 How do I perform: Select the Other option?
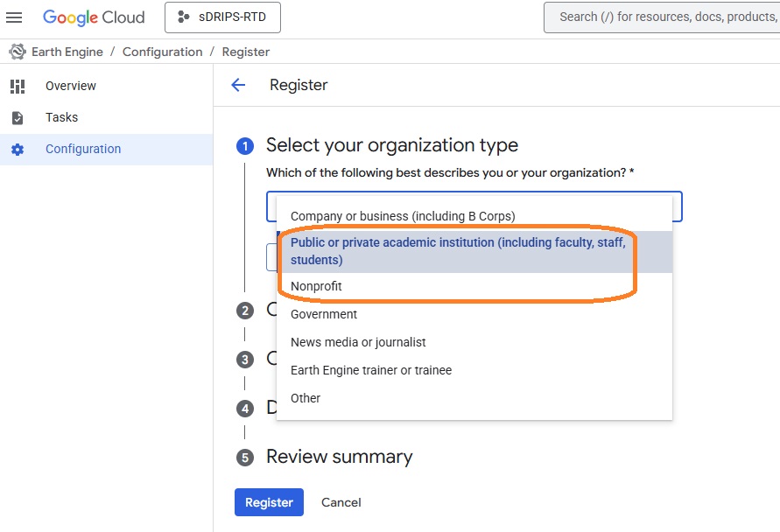coord(474,398)
